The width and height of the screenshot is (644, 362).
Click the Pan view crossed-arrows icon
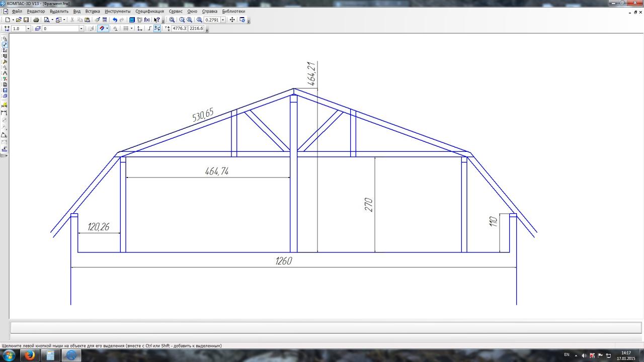(232, 20)
